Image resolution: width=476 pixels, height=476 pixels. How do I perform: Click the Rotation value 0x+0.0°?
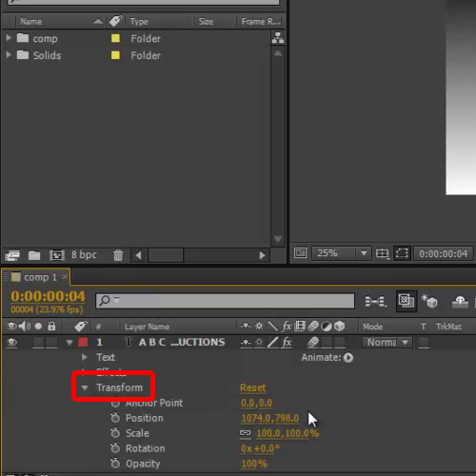pos(260,448)
